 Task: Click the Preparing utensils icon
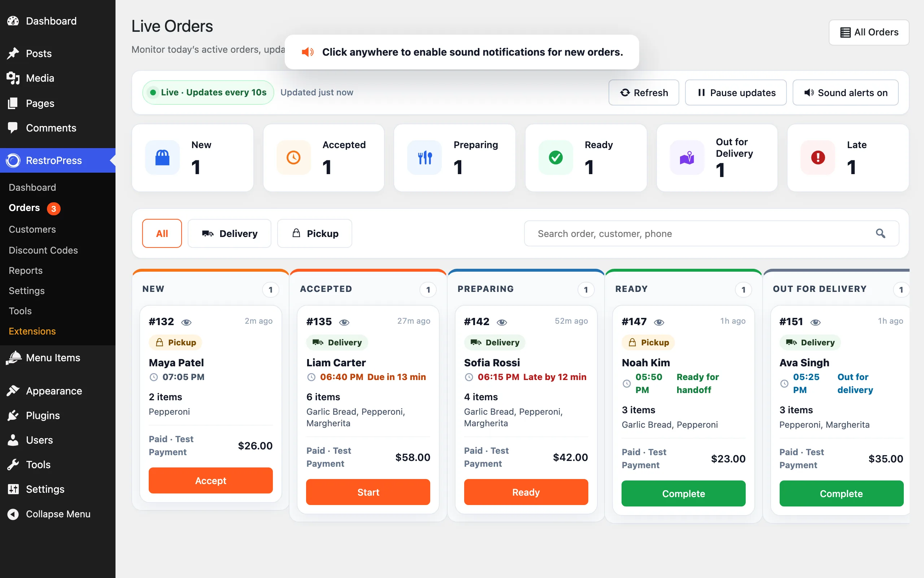(424, 158)
